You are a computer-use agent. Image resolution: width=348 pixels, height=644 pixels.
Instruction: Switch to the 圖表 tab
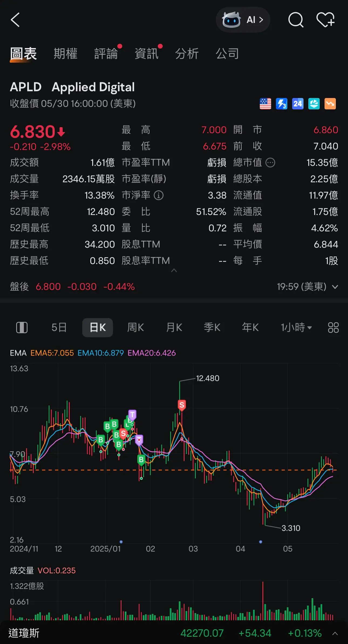coord(23,53)
